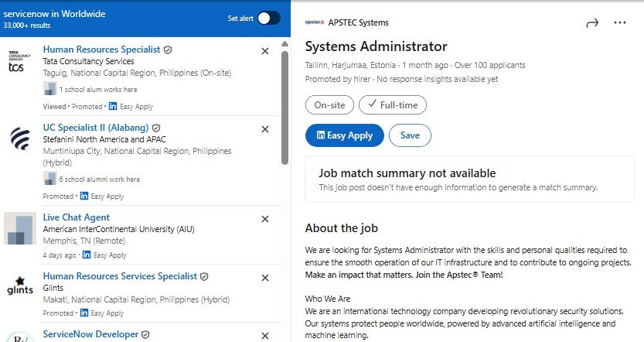The height and width of the screenshot is (342, 644).
Task: Click the Full-time job type pill
Action: [x=393, y=104]
